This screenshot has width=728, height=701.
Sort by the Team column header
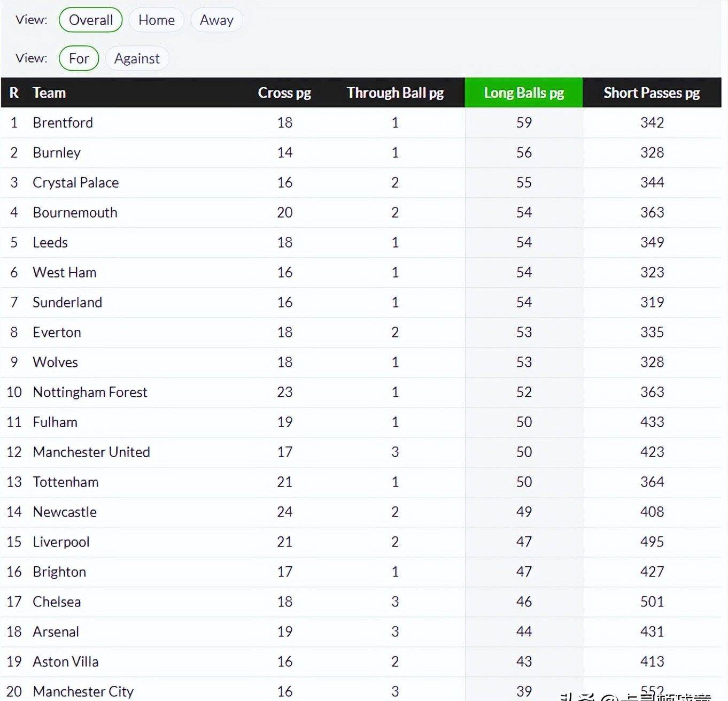tap(49, 93)
